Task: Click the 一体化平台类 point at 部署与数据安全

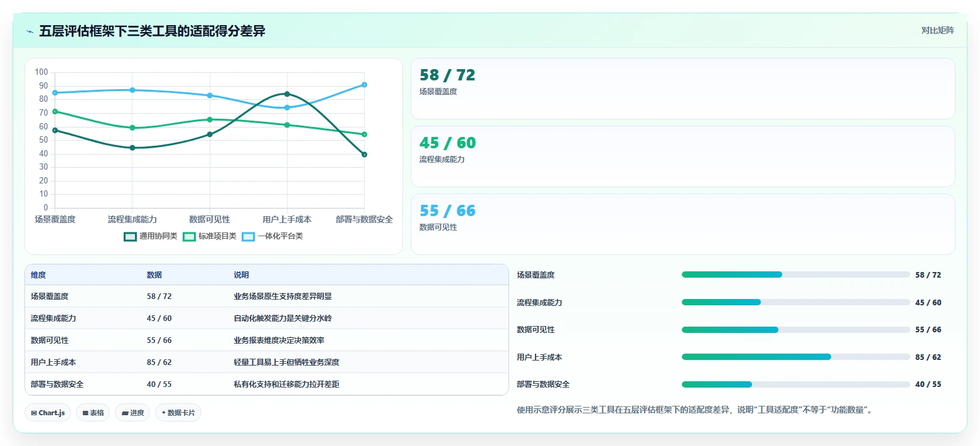Action: click(x=364, y=85)
